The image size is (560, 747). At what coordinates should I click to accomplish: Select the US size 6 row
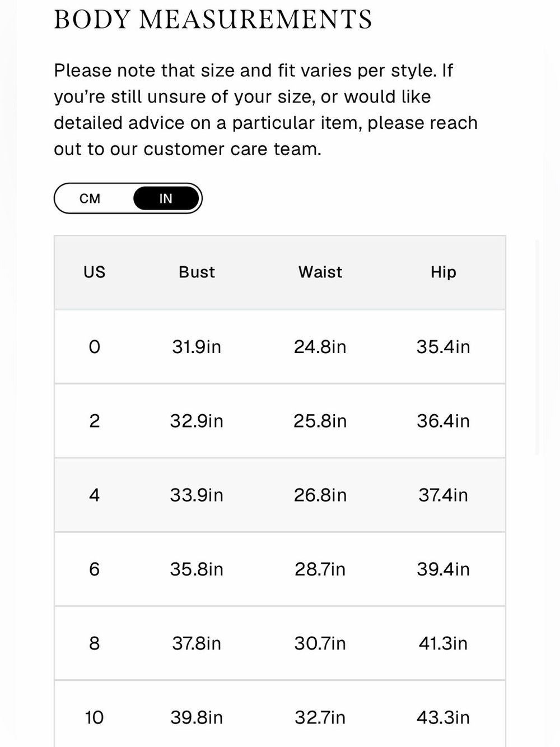[280, 569]
